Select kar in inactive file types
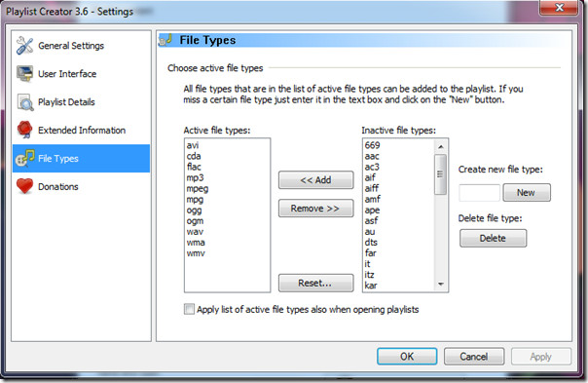Viewport: 588px width, 383px height. point(399,286)
